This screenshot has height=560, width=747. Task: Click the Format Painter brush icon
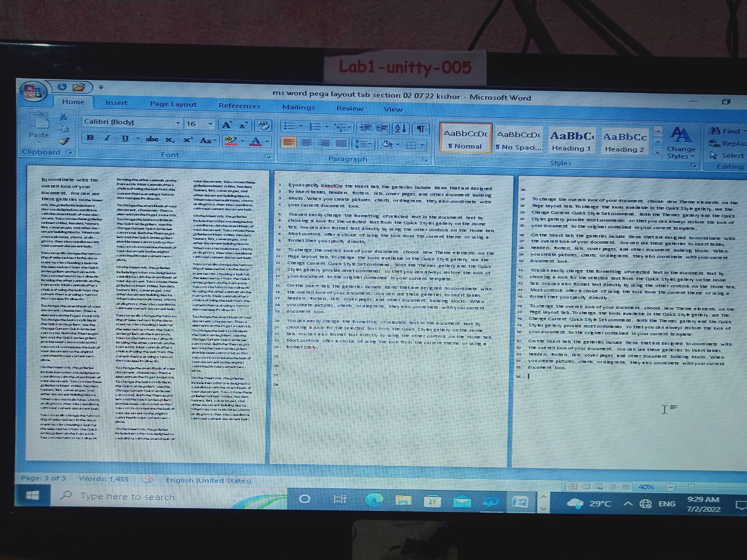point(64,141)
